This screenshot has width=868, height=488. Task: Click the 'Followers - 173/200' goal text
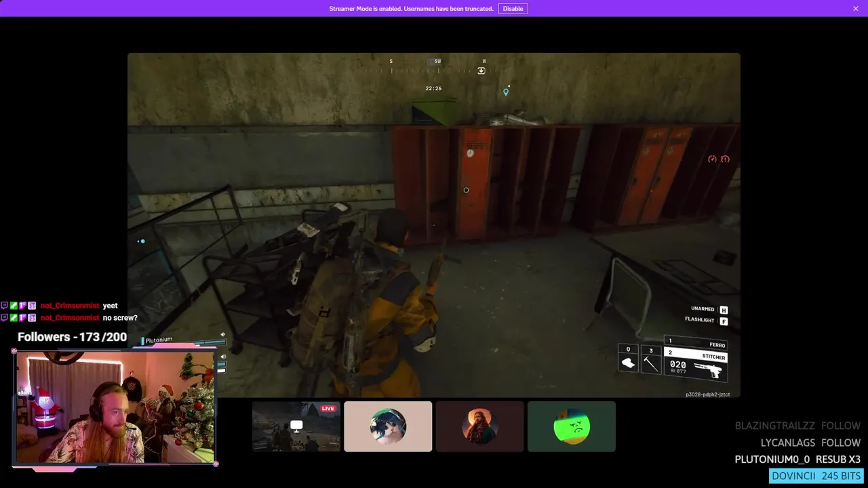pyautogui.click(x=72, y=337)
